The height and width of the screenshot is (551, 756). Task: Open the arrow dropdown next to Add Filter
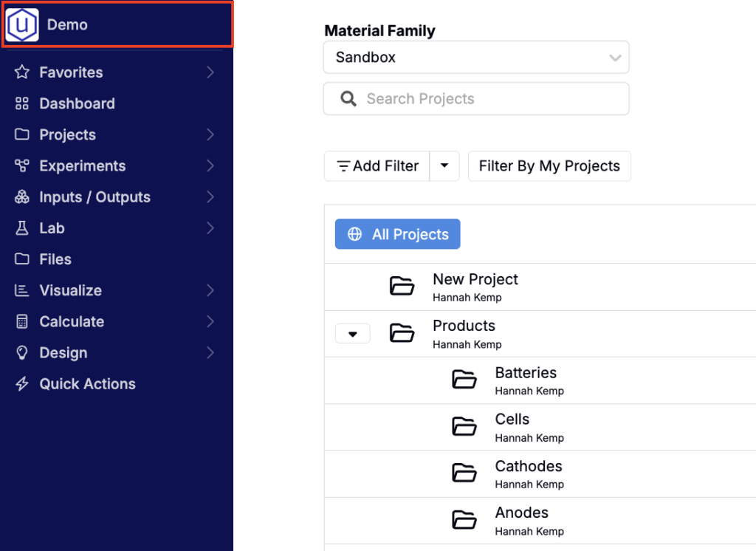[x=444, y=166]
